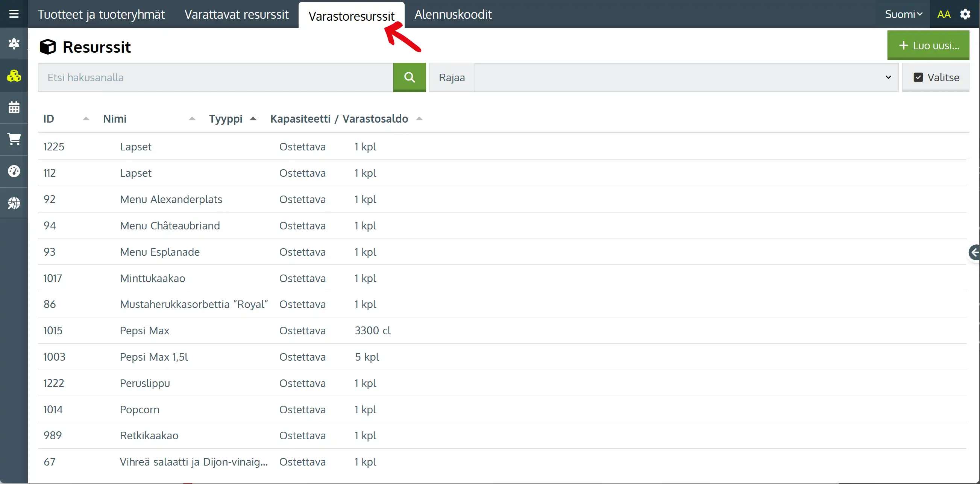This screenshot has height=484, width=980.
Task: Click the green boxes products sidebar icon
Action: [14, 76]
